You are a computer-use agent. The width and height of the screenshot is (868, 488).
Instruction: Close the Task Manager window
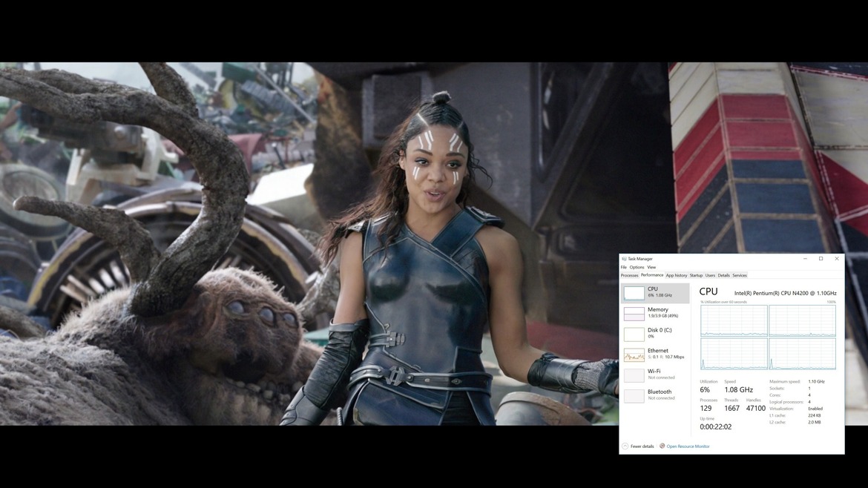point(836,258)
